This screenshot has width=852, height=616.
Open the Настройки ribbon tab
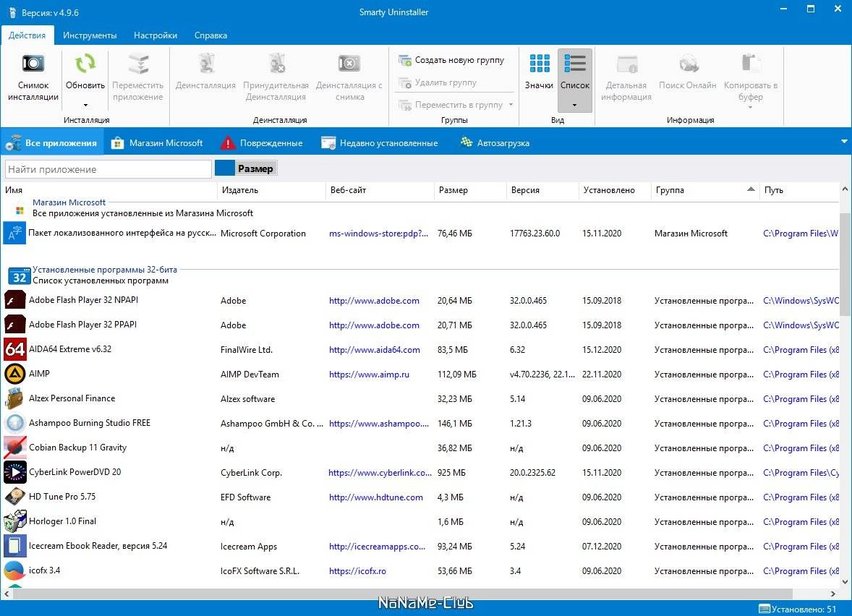pos(156,35)
